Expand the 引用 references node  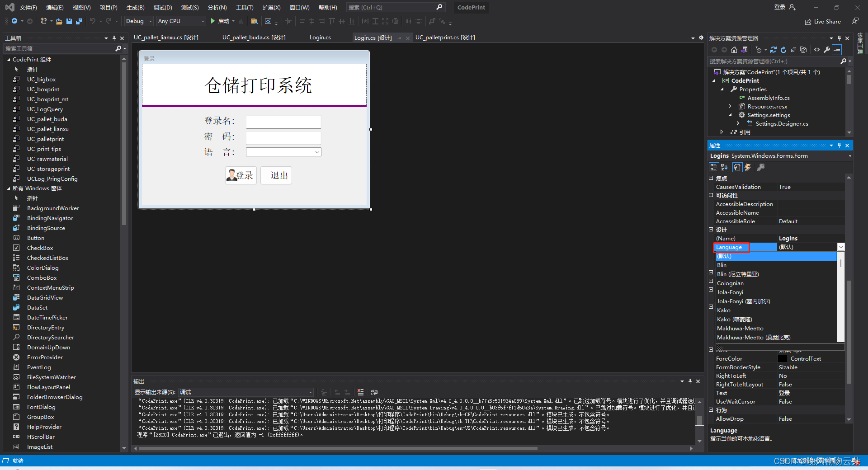(722, 132)
